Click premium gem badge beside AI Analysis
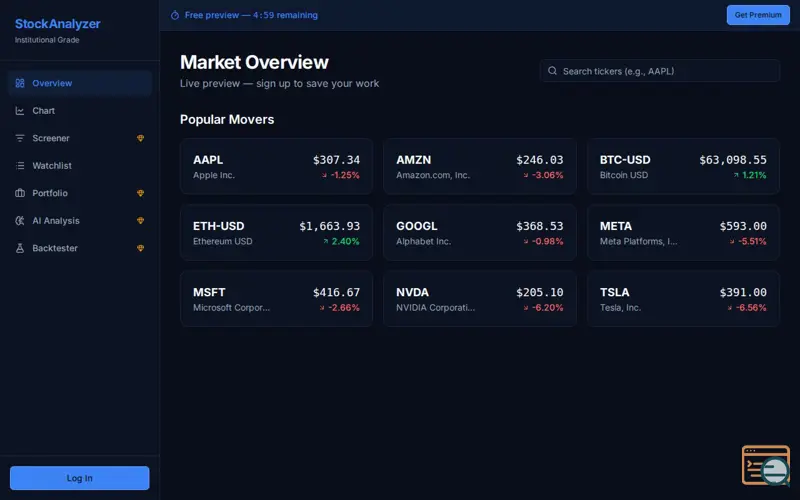Screen dimensions: 800x500 point(140,221)
